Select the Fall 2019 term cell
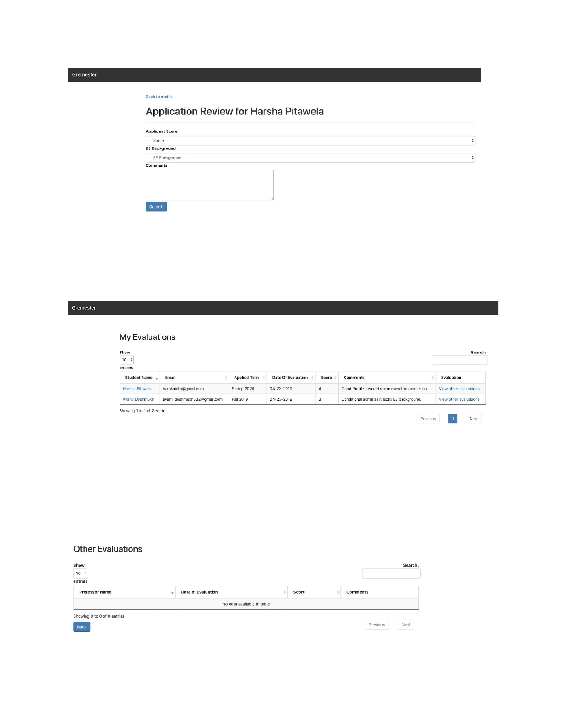Image resolution: width=563 pixels, height=728 pixels. click(x=247, y=399)
